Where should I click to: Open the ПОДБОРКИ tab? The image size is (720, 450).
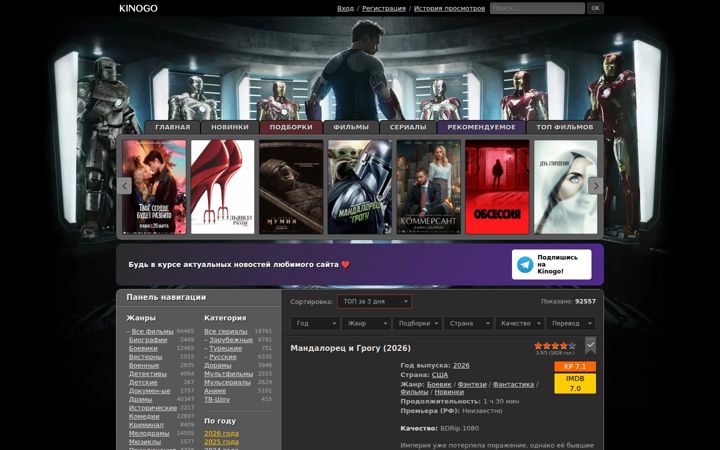click(291, 127)
